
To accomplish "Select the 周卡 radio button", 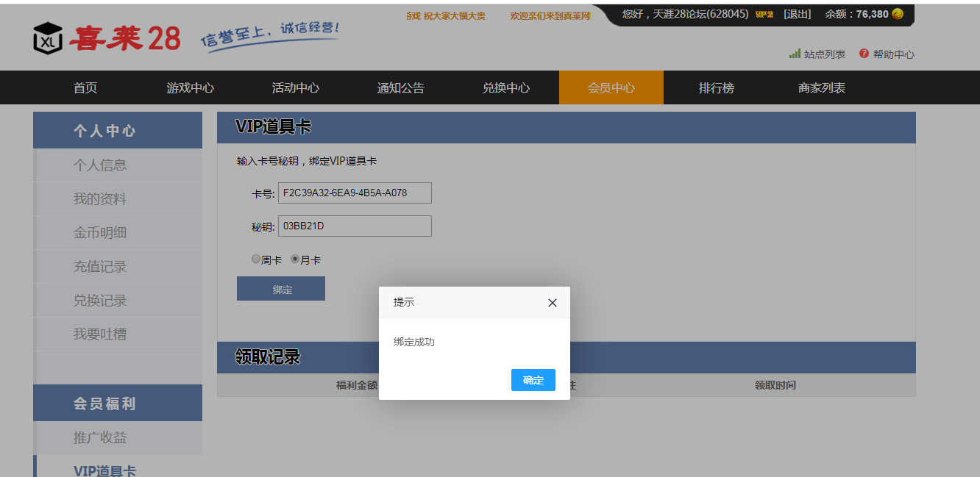I will [x=256, y=259].
